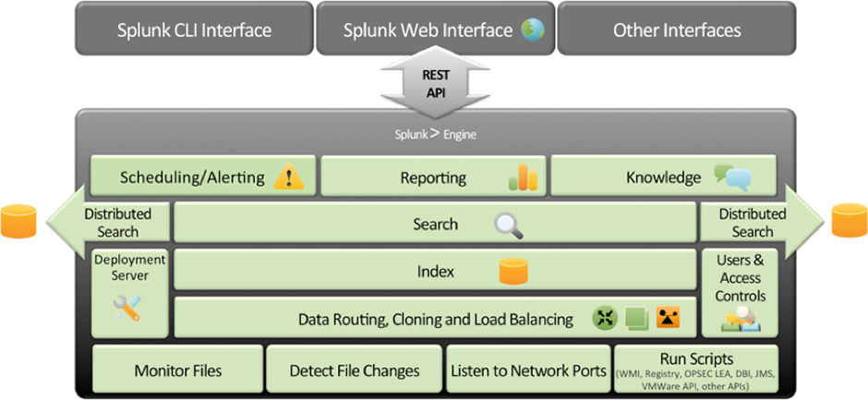Select the Splunk CLI Interface box

194,29
